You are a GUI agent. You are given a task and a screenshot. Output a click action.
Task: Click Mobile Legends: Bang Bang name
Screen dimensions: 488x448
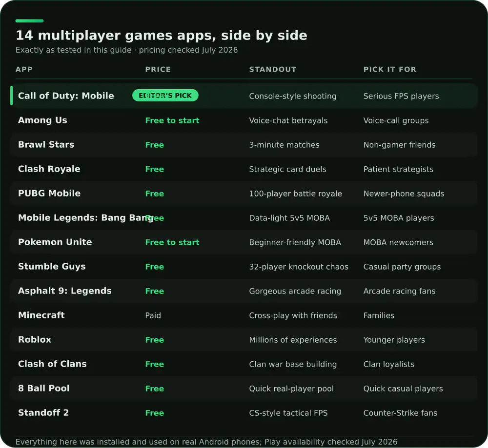(x=86, y=217)
